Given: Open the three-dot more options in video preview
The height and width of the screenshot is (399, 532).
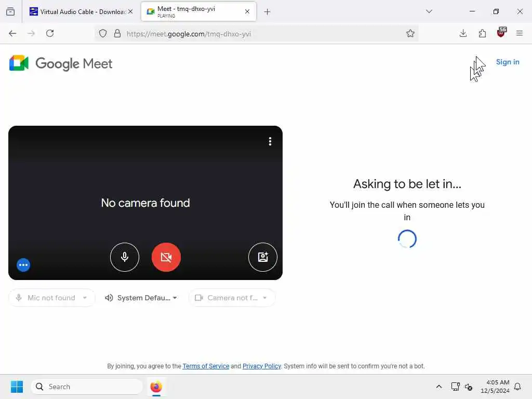Looking at the screenshot, I should coord(270,141).
